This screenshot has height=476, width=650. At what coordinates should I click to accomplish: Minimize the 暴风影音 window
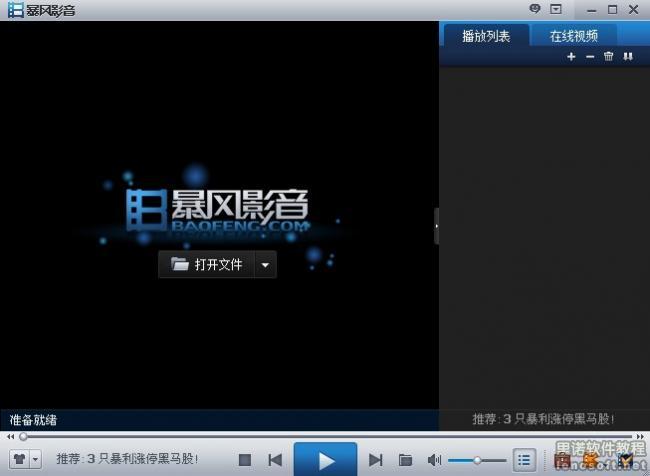(x=592, y=10)
